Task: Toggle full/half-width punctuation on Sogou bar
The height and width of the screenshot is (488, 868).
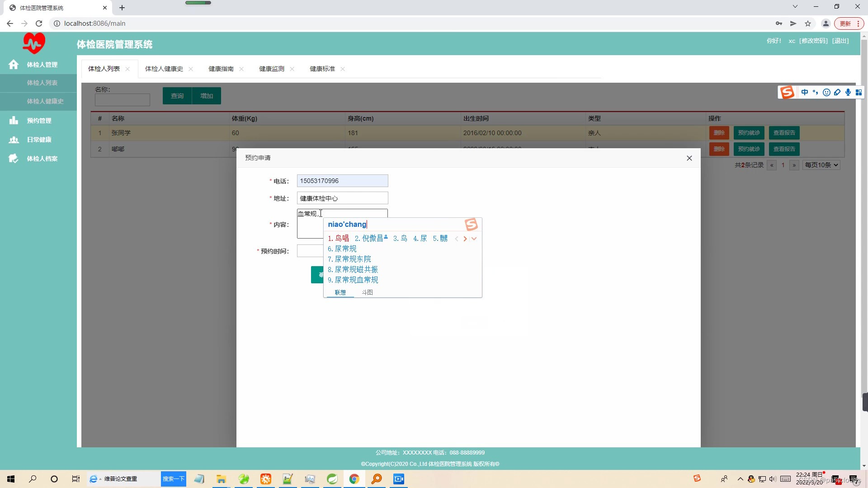Action: (816, 92)
